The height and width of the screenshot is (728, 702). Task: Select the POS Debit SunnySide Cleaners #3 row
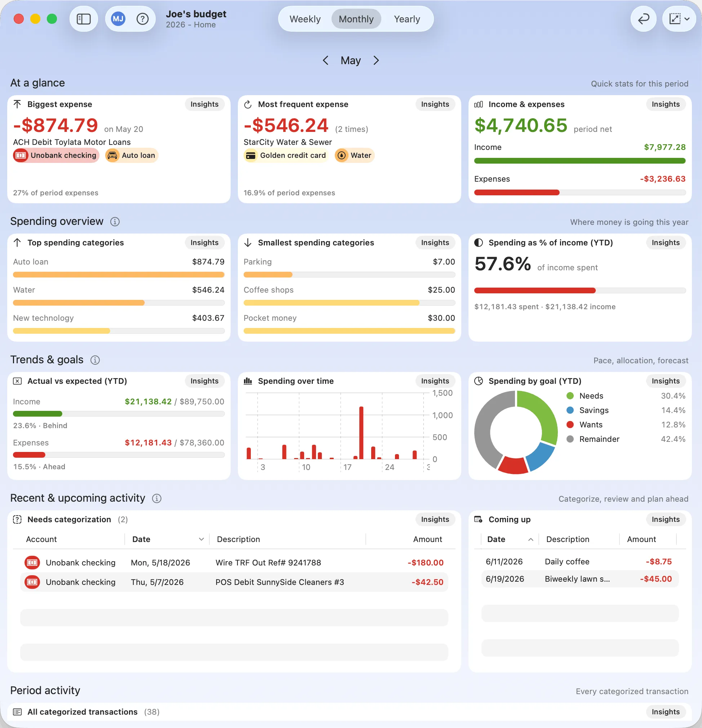234,582
